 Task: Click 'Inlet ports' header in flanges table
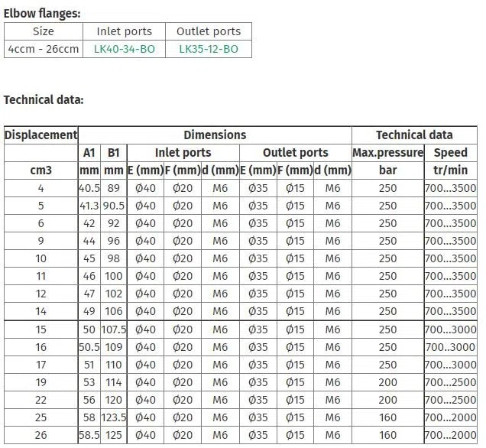pyautogui.click(x=125, y=31)
